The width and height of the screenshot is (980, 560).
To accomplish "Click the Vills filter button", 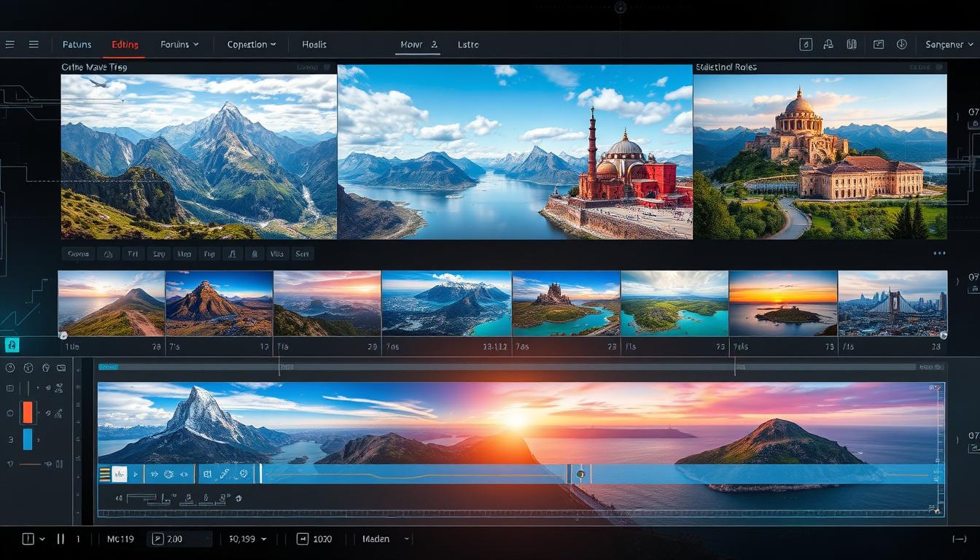I will coord(276,254).
